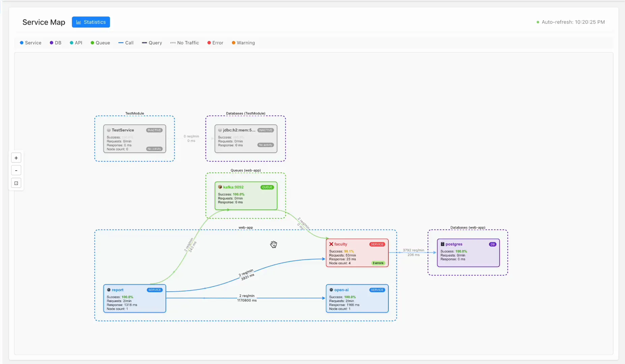
Task: Click the gear icon on the open-ai node
Action: point(331,290)
